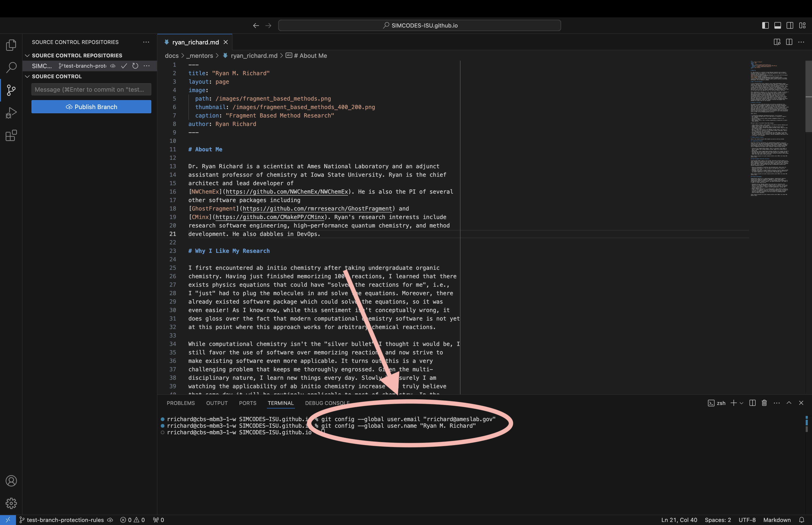This screenshot has height=525, width=812.
Task: Open the Extensions view
Action: 11,135
